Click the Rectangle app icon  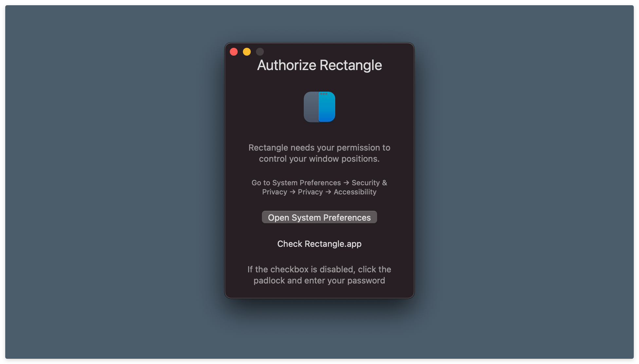[319, 107]
